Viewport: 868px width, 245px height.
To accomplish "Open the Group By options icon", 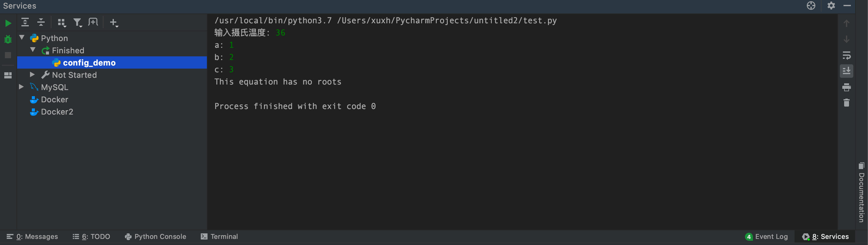I will pyautogui.click(x=62, y=23).
